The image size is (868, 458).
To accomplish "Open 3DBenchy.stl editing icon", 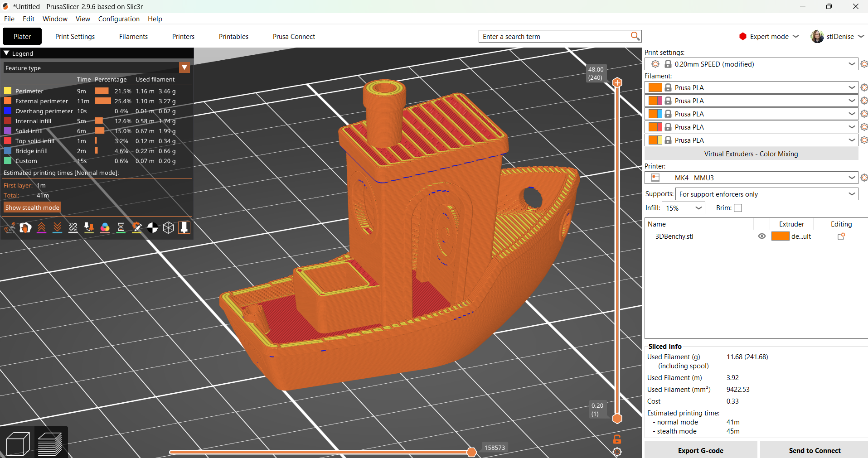I will 841,236.
